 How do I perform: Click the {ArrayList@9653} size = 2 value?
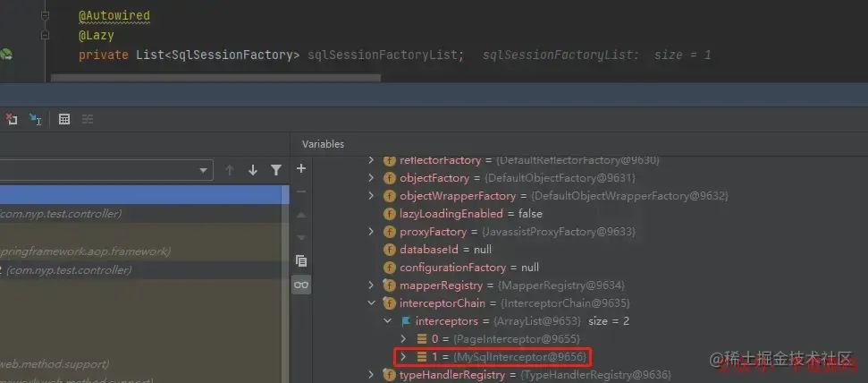point(561,321)
